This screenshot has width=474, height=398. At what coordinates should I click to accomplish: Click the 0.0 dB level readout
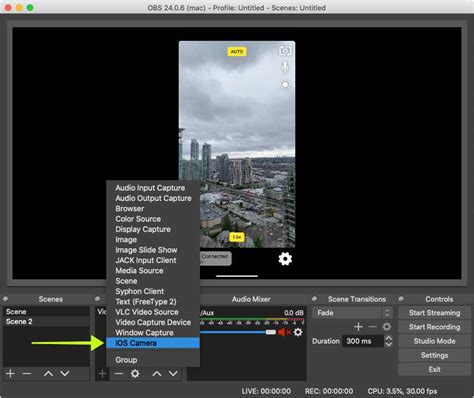[x=294, y=313]
